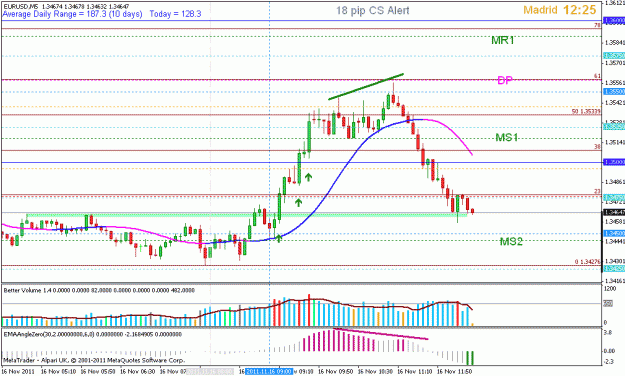The height and width of the screenshot is (376, 625).
Task: Click the 1200 volume scale value
Action: [610, 288]
